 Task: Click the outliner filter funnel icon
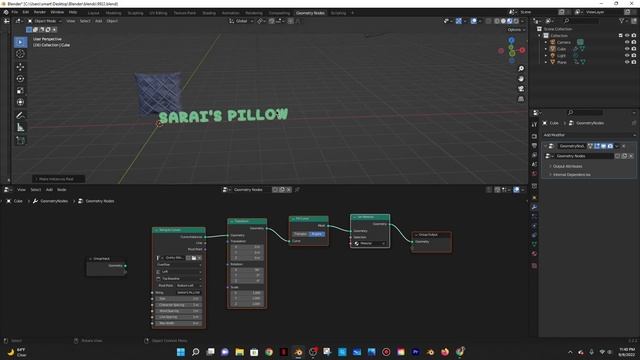coord(621,21)
